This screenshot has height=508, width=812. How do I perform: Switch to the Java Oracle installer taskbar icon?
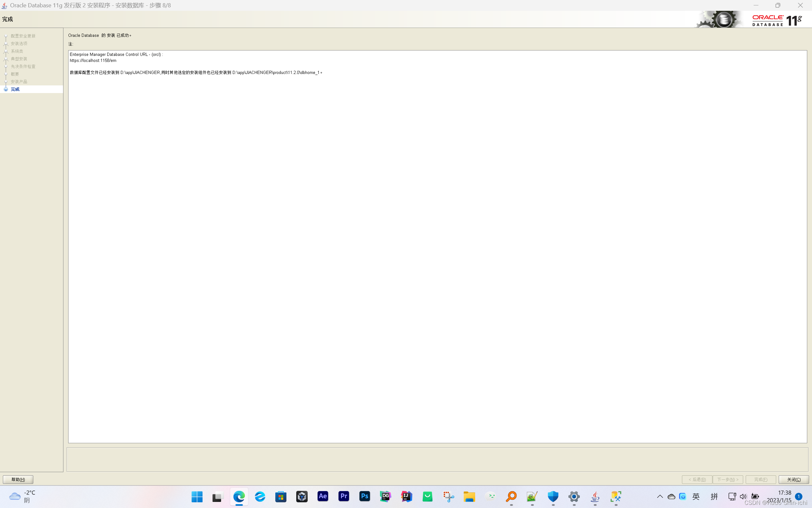595,496
